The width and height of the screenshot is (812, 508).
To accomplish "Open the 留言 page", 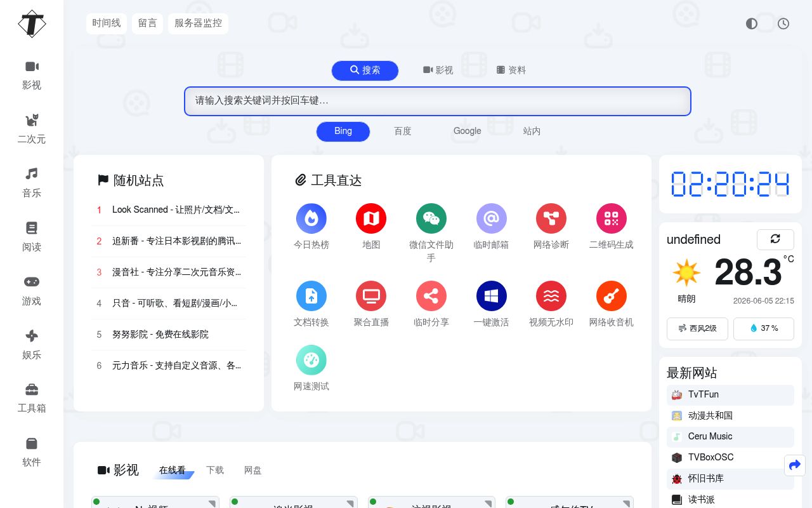I will (x=147, y=23).
